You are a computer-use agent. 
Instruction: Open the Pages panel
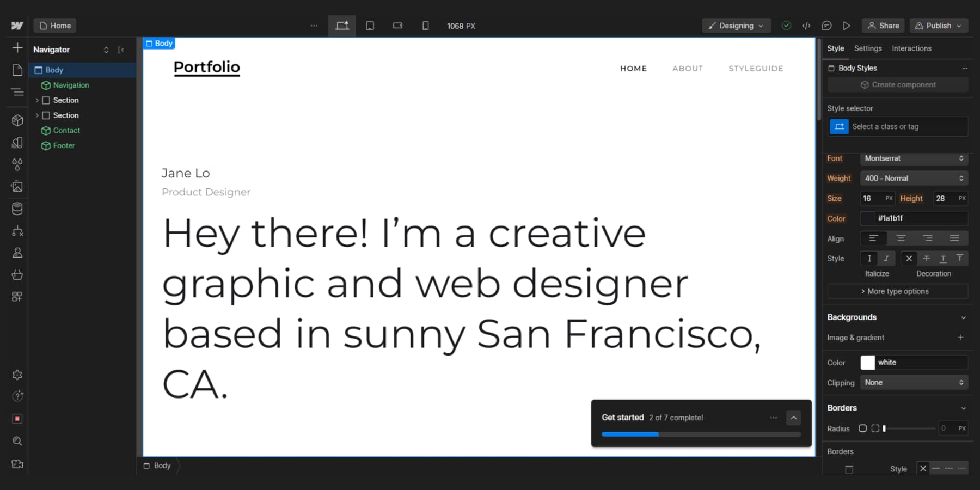coord(17,70)
